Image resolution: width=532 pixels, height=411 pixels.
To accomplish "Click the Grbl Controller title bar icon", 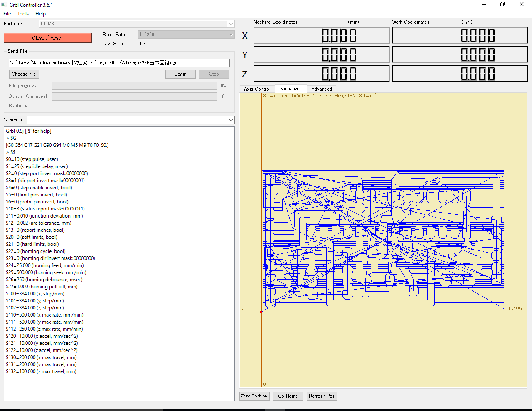I will pyautogui.click(x=4, y=5).
